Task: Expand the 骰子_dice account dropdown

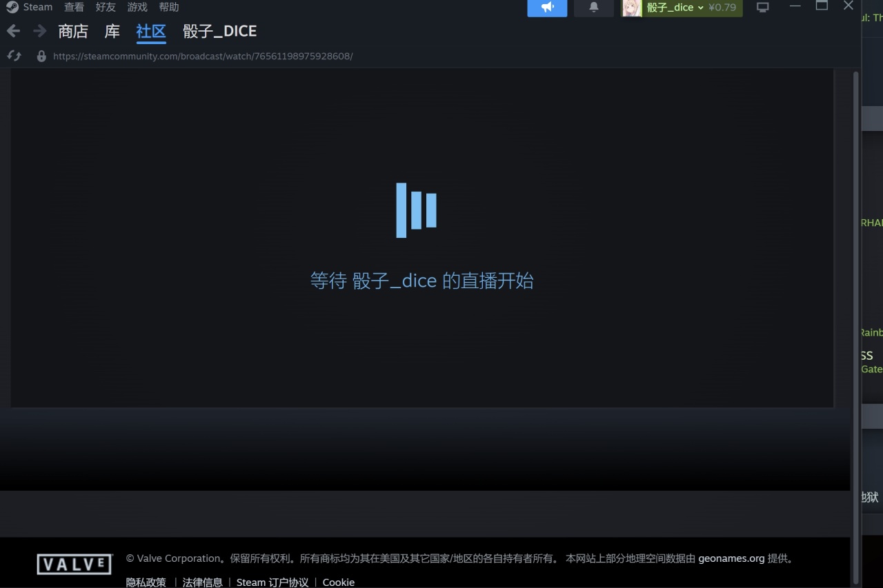Action: 675,8
